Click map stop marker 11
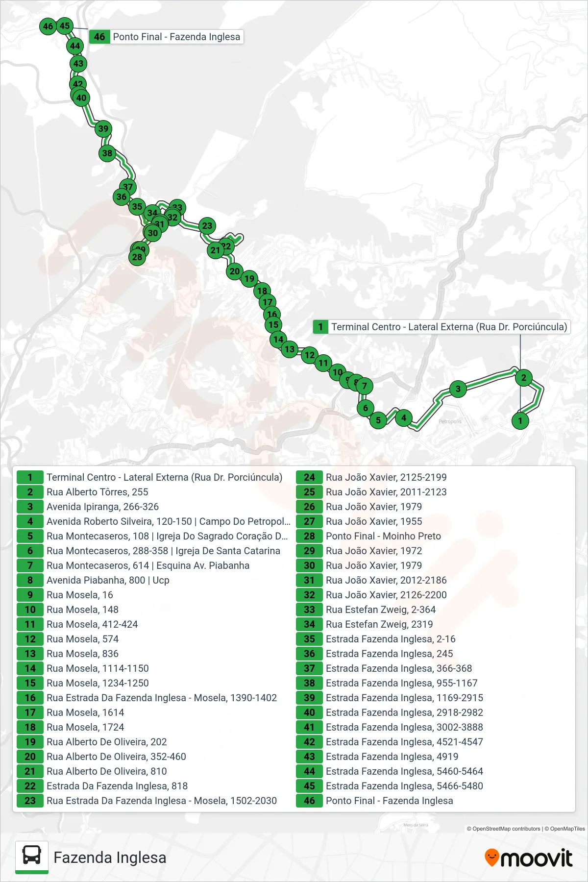This screenshot has height=882, width=588. click(323, 363)
